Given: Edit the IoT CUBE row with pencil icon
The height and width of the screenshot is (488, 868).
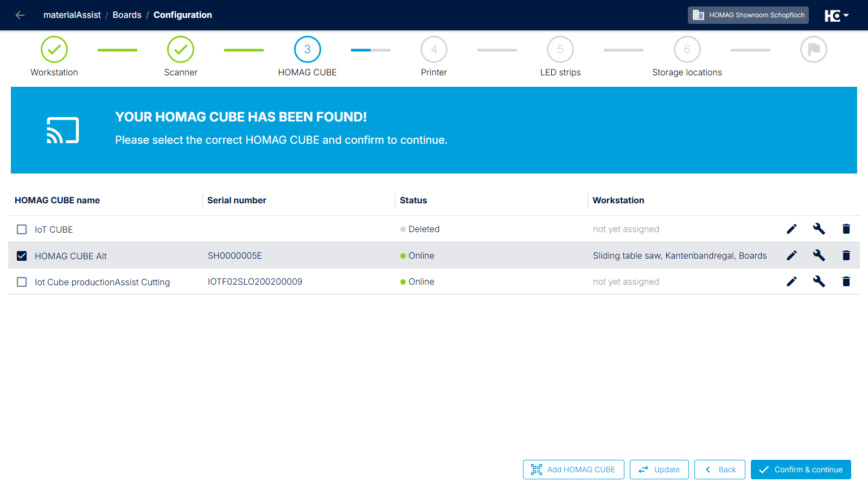Looking at the screenshot, I should (792, 229).
